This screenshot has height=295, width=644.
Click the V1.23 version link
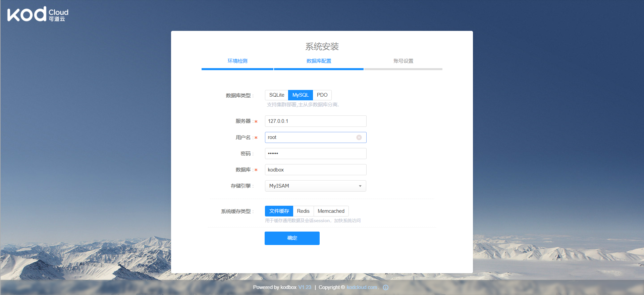[x=305, y=287]
